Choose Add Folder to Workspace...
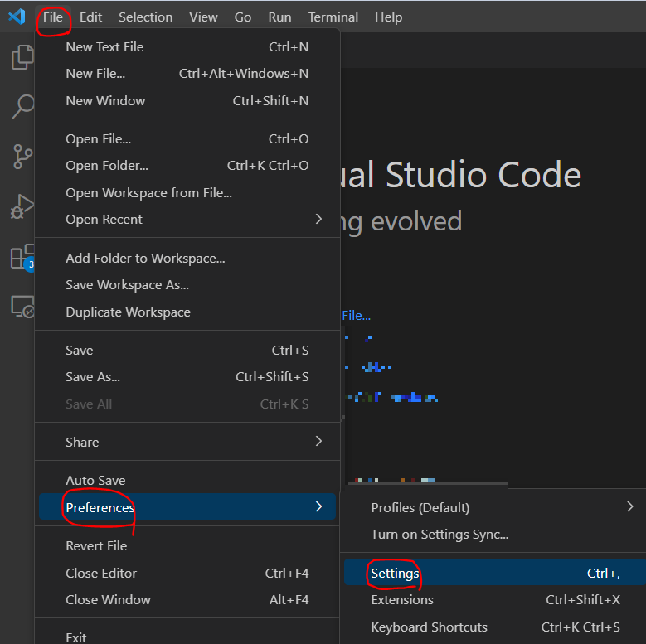The height and width of the screenshot is (644, 646). (x=187, y=258)
